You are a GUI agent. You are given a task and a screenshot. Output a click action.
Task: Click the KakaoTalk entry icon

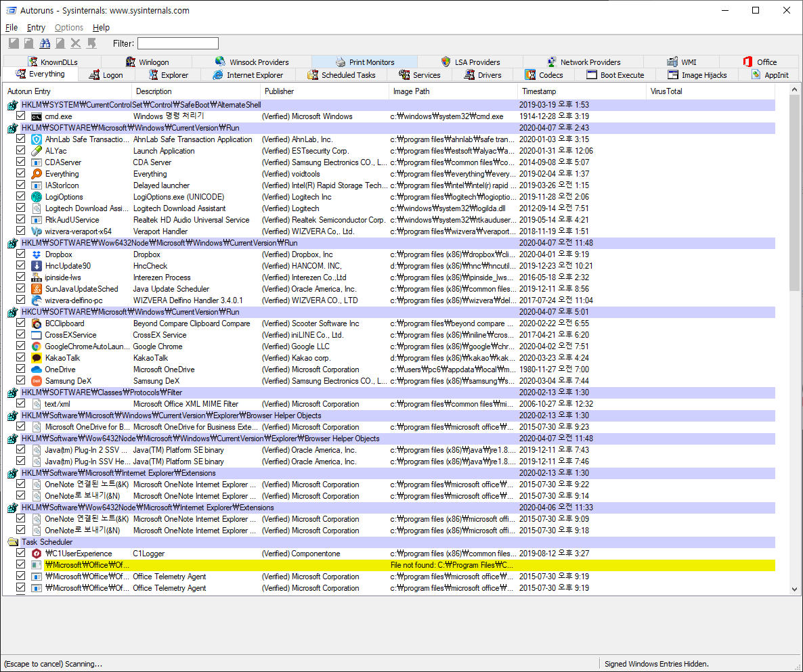37,358
